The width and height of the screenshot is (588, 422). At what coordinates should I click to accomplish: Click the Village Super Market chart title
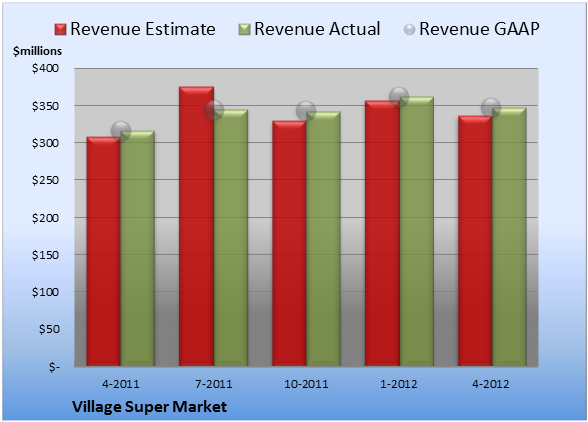point(149,407)
